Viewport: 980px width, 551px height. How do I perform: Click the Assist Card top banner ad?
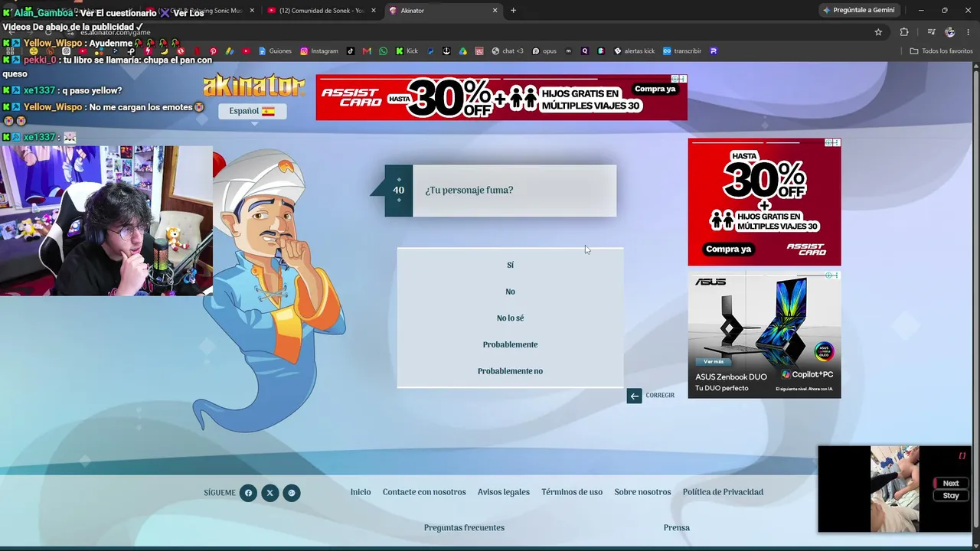pos(501,97)
